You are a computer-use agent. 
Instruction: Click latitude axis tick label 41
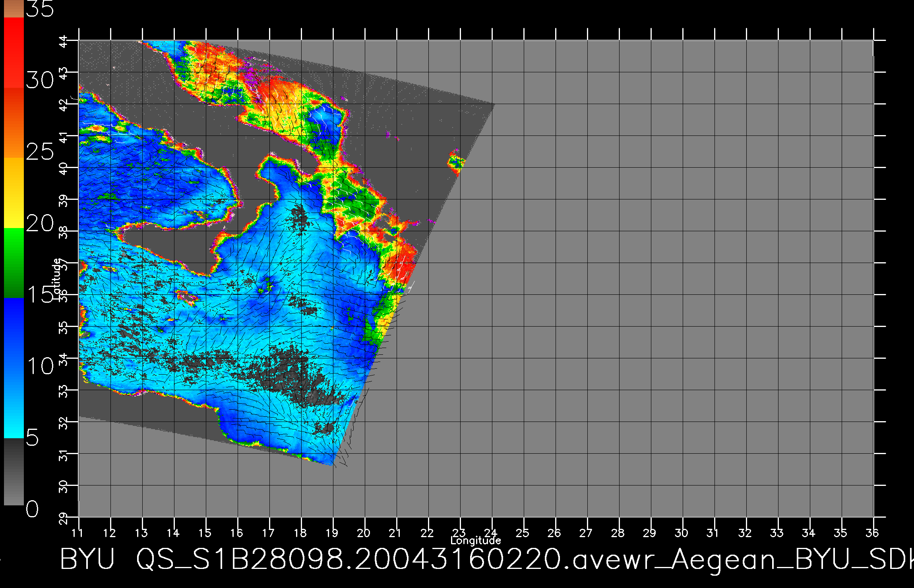64,137
